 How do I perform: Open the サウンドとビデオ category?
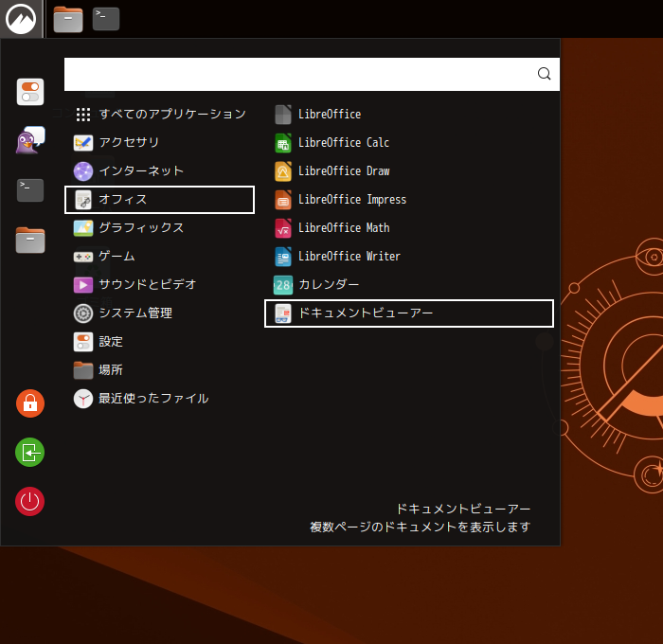coord(159,284)
